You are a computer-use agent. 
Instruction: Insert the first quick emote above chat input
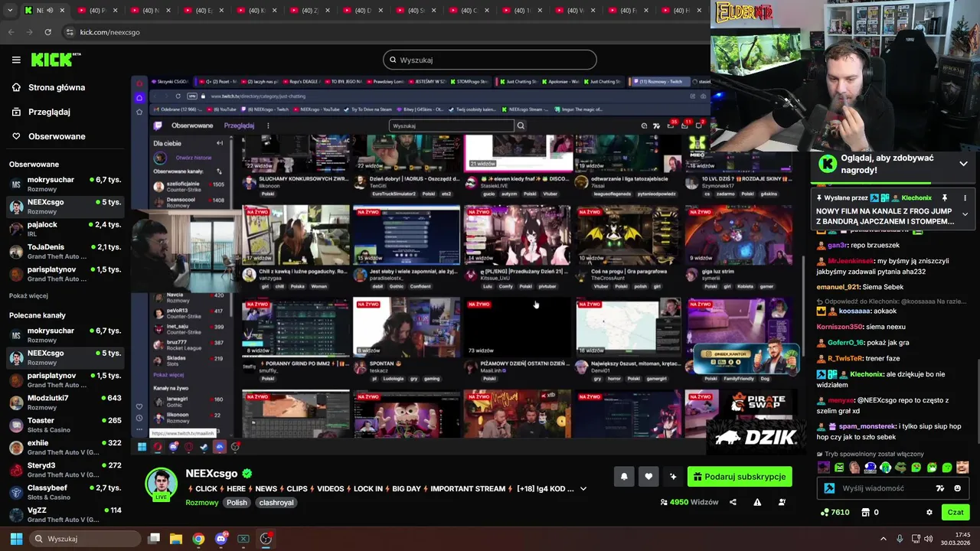(x=824, y=467)
